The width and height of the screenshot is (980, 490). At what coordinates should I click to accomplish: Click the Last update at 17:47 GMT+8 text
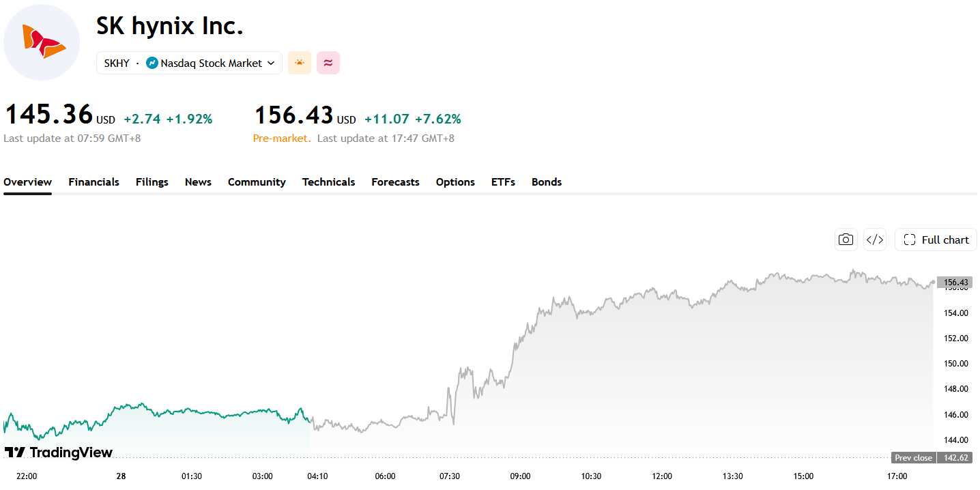pyautogui.click(x=386, y=139)
